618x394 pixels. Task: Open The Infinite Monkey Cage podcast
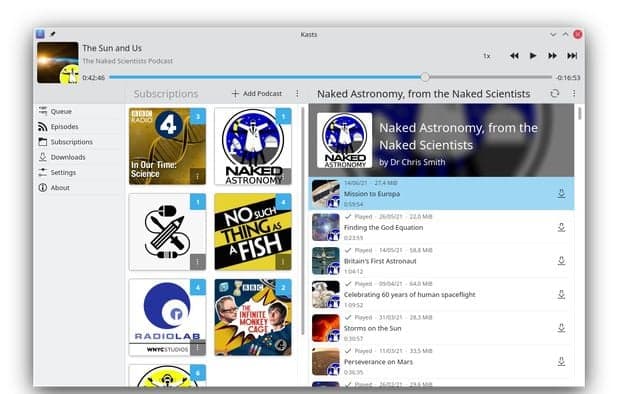tap(253, 317)
